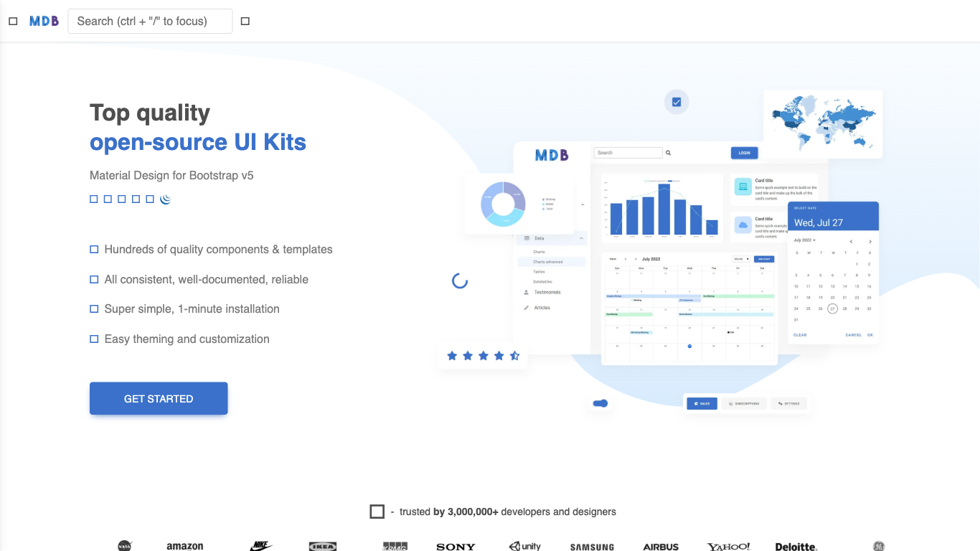Open the 'July 2022' dropdown in date picker
The image size is (980, 551).
[804, 240]
